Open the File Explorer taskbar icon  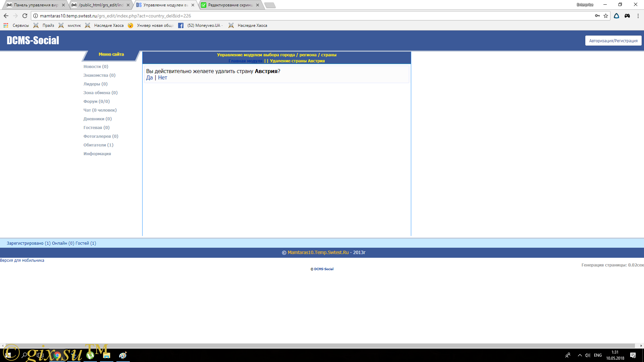pos(107,355)
